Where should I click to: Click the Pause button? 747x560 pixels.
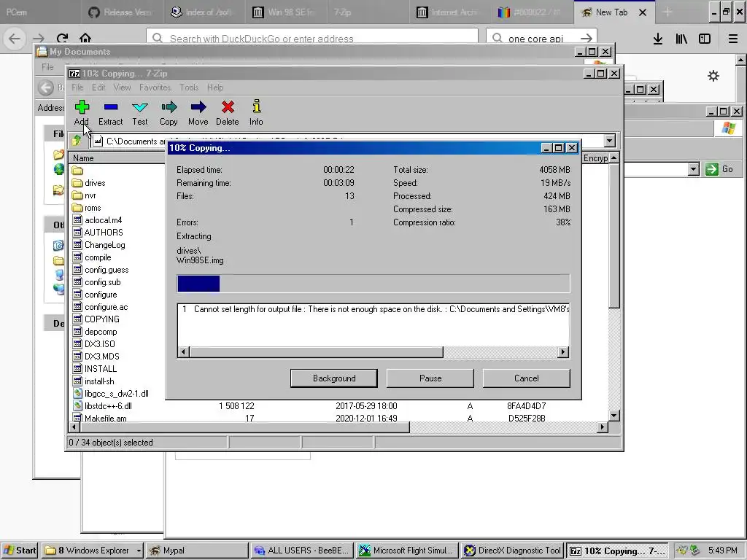point(430,378)
